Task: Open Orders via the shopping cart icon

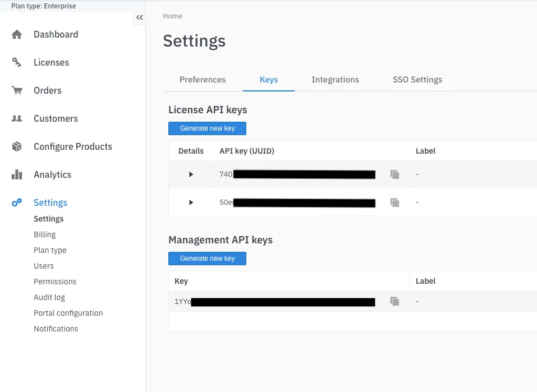Action: coord(17,90)
